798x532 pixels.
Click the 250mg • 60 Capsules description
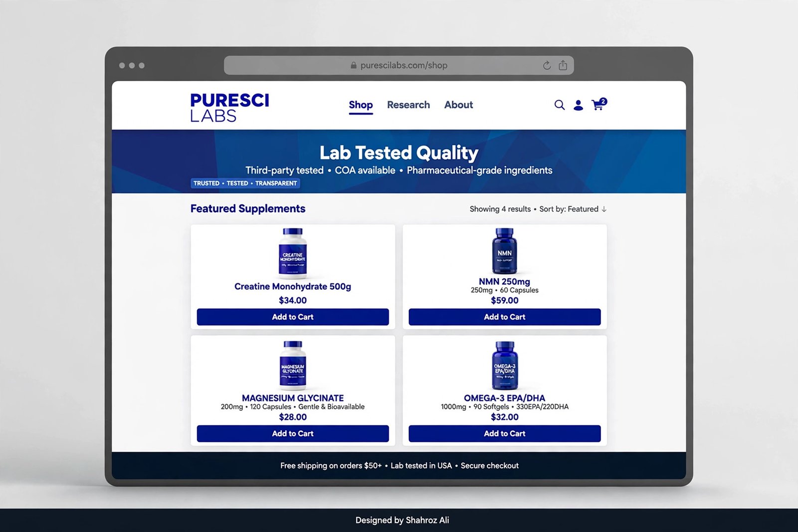tap(505, 290)
